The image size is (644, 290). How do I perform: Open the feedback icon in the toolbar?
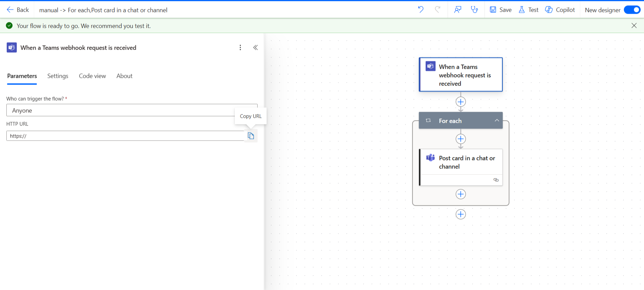458,10
